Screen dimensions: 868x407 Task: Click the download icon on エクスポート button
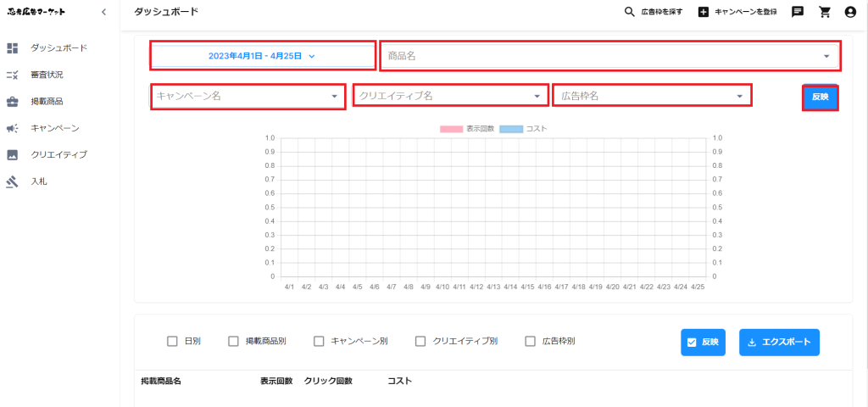pos(752,343)
